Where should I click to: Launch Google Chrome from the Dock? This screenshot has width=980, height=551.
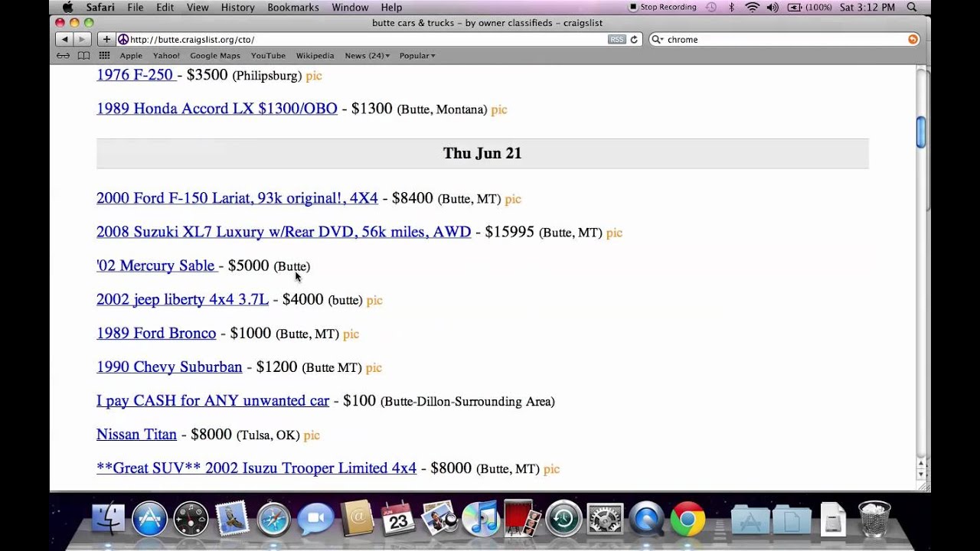tap(688, 519)
